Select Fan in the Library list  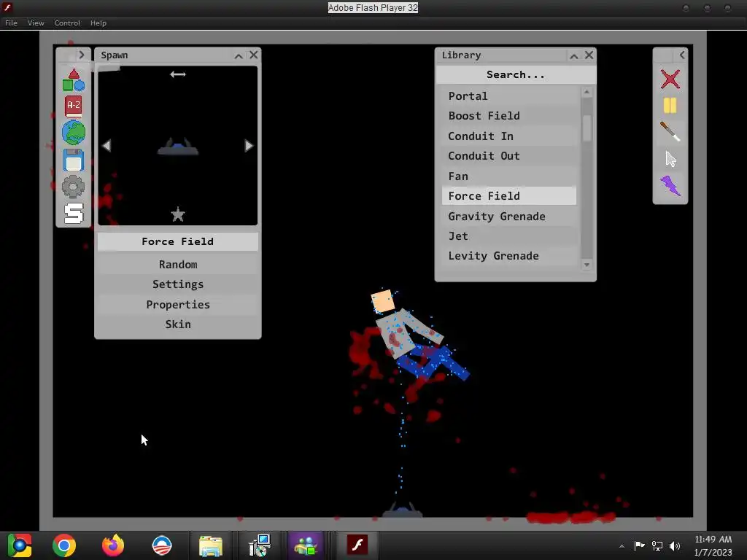(x=509, y=176)
